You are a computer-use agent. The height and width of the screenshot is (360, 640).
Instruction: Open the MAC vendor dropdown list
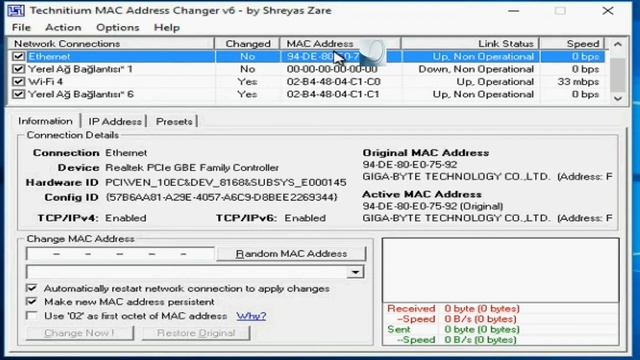tap(355, 272)
